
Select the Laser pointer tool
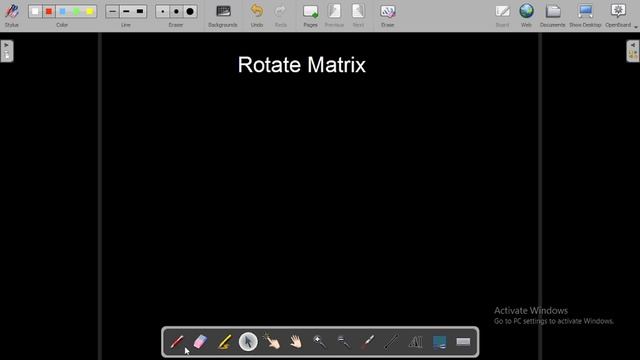(x=367, y=342)
